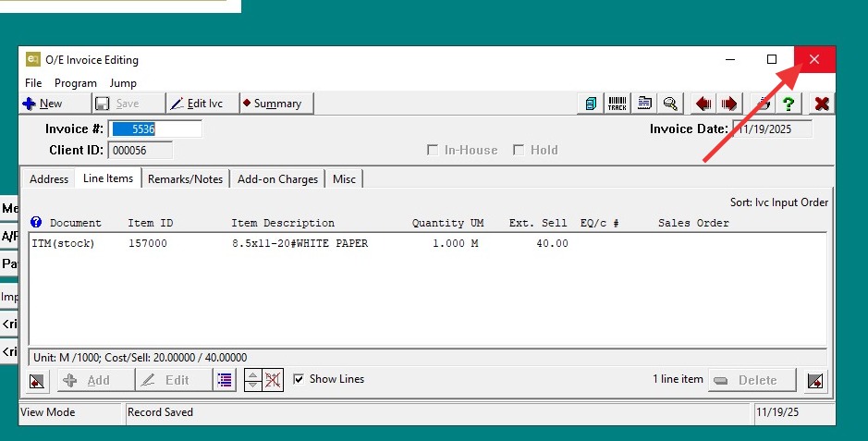Go to next invoice with right arrow
This screenshot has width=868, height=441.
(x=729, y=104)
